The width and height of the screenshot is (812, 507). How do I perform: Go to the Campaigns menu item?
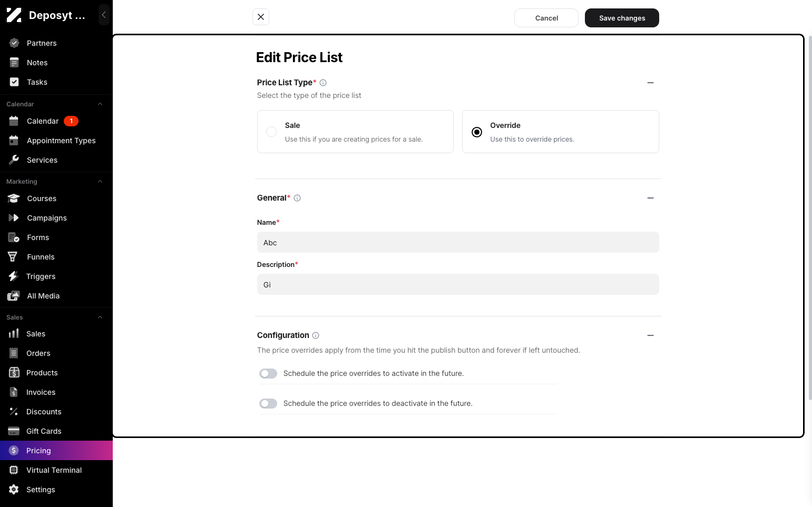point(56,218)
